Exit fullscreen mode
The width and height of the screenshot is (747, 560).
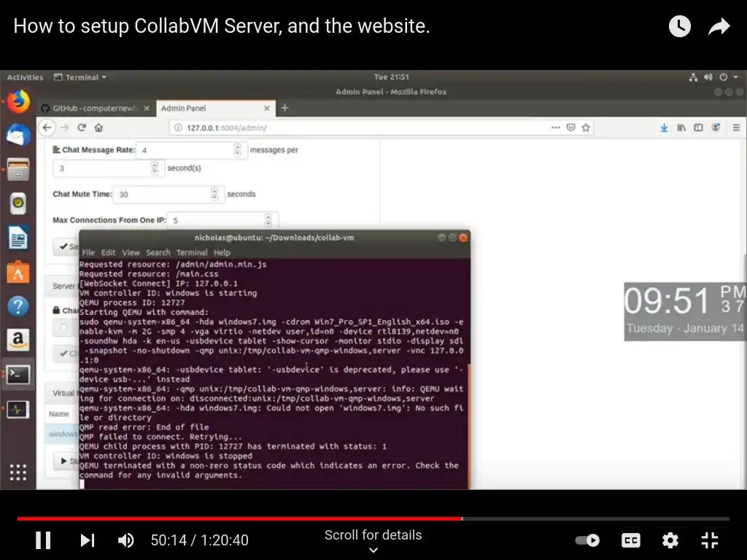point(709,540)
